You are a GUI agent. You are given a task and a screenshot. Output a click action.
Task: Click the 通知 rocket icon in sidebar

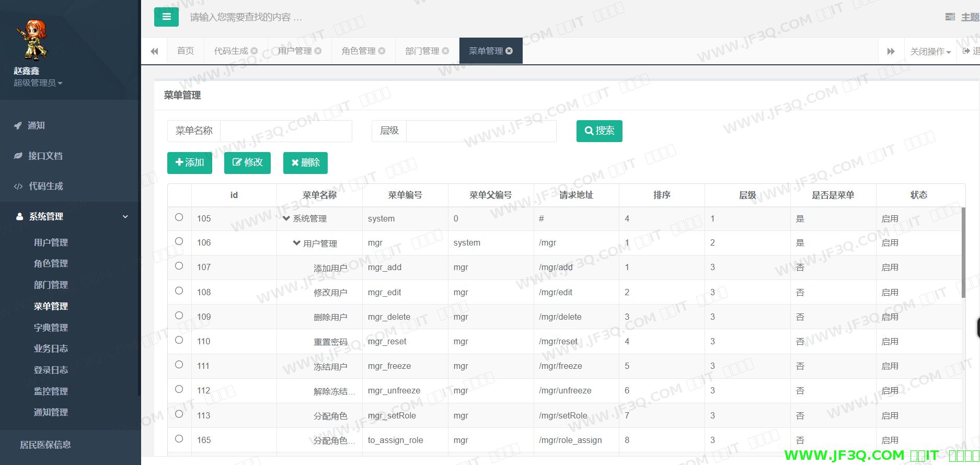(18, 125)
